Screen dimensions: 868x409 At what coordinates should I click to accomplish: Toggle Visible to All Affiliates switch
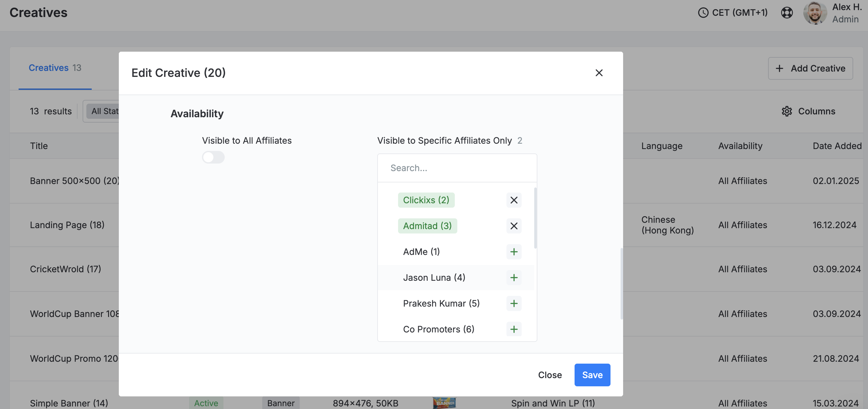213,157
